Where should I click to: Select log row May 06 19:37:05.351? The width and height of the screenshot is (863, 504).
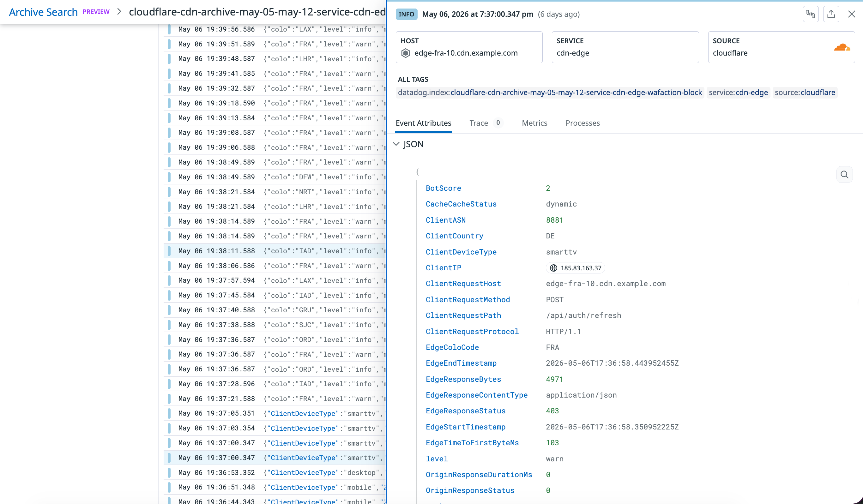[x=275, y=413]
